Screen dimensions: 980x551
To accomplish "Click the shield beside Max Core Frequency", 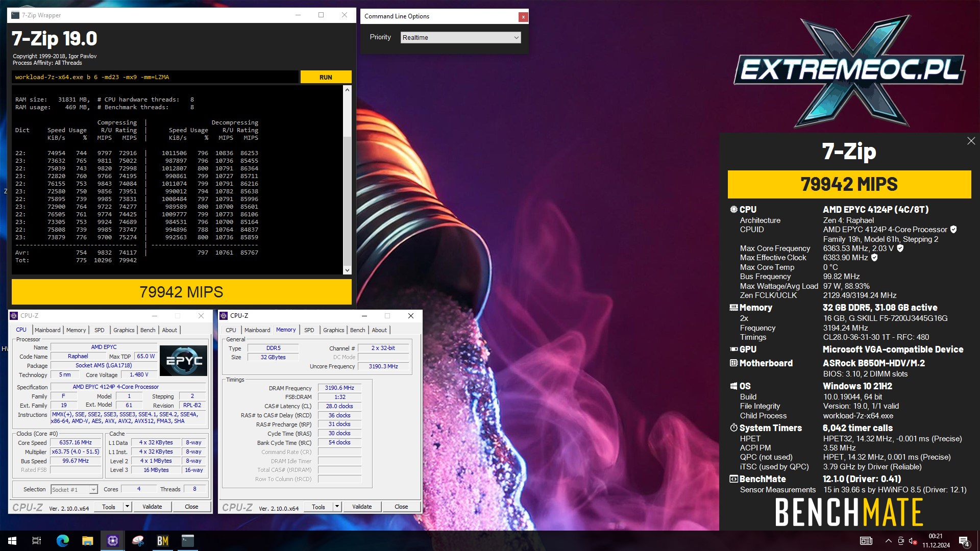I will pyautogui.click(x=900, y=248).
